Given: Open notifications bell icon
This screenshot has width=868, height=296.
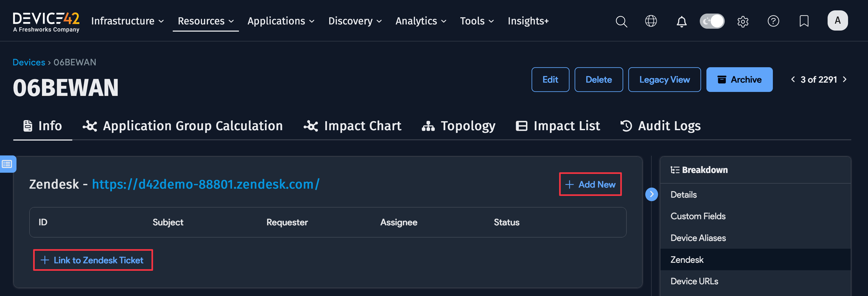Looking at the screenshot, I should [x=681, y=21].
